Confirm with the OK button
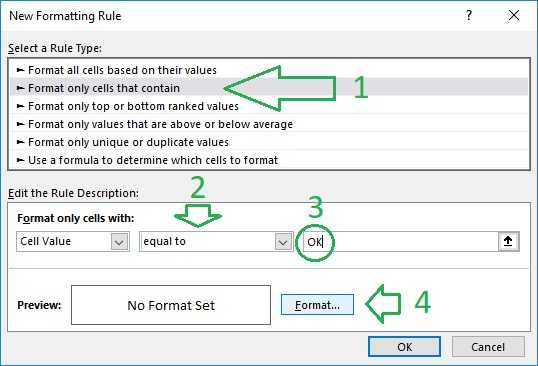This screenshot has height=366, width=538. (x=405, y=347)
